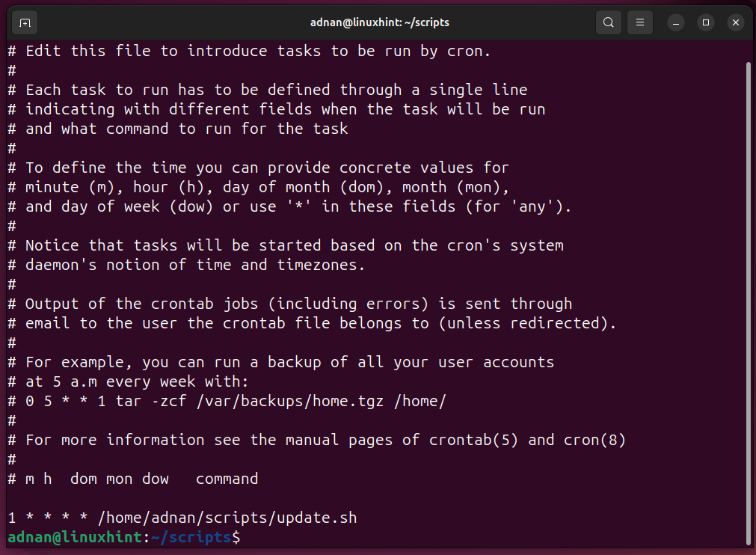This screenshot has height=555, width=756.
Task: Click the window title adnan@linuxhint: ~/scripts
Action: 379,22
